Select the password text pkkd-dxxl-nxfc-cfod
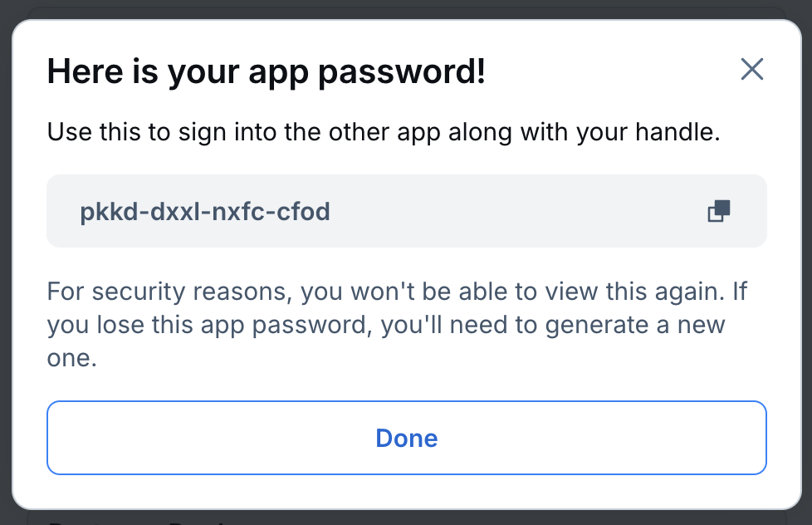Viewport: 812px width, 525px height. [204, 211]
